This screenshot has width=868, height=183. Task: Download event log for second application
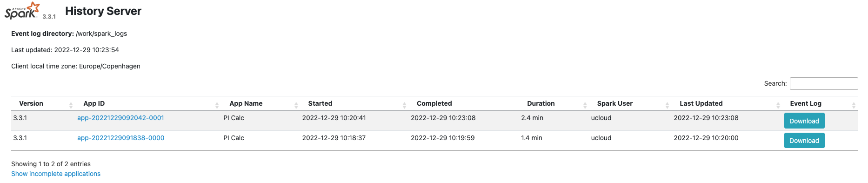[x=804, y=140]
